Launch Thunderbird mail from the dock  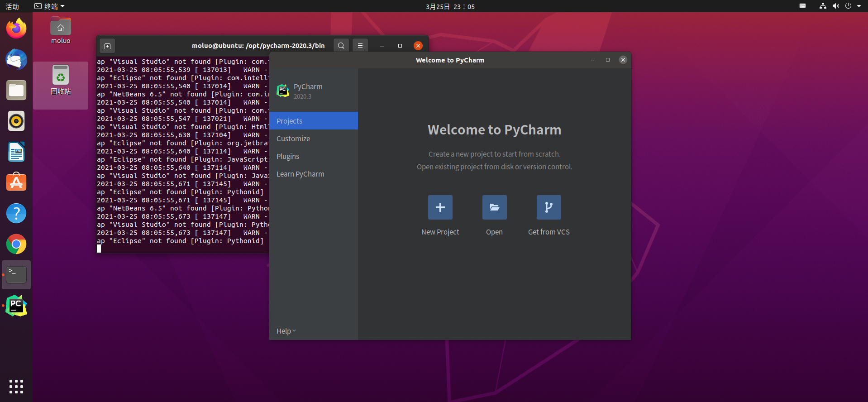coord(16,59)
